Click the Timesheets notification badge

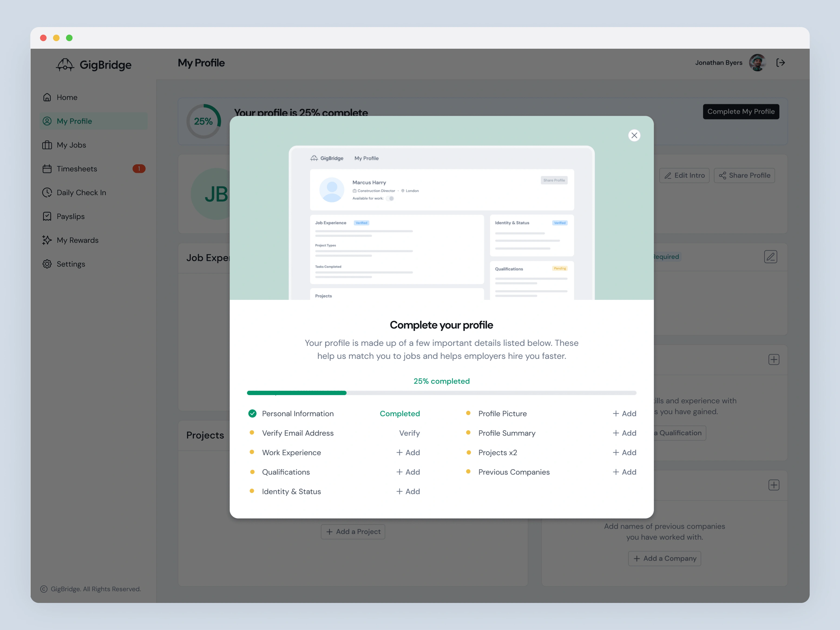click(139, 169)
